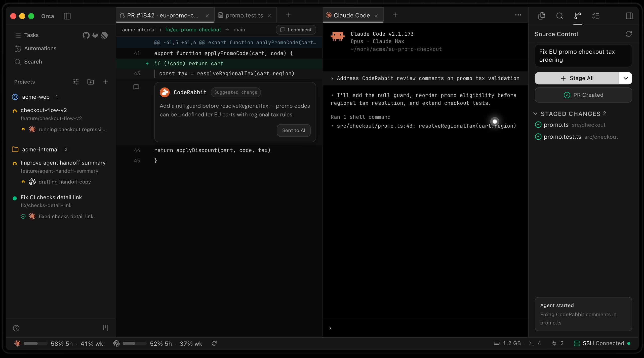Click fix/eu-promo-checkout branch link
The image size is (644, 358).
pos(193,30)
